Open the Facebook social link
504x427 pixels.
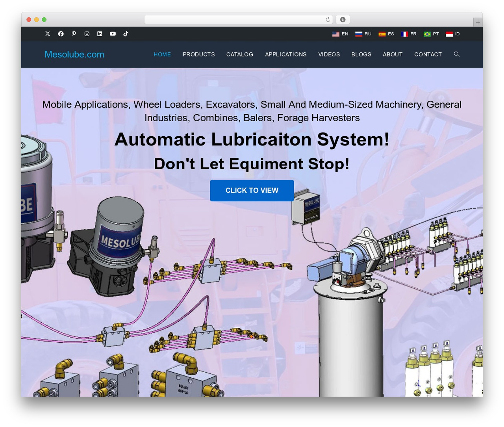point(61,34)
